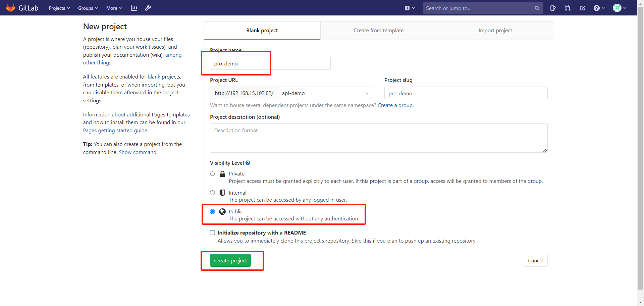Switch to the Create from template tab
644x306 pixels.
[x=378, y=30]
